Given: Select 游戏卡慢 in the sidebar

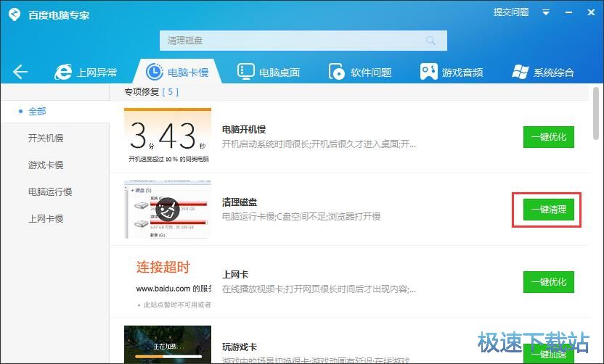Looking at the screenshot, I should [x=46, y=165].
